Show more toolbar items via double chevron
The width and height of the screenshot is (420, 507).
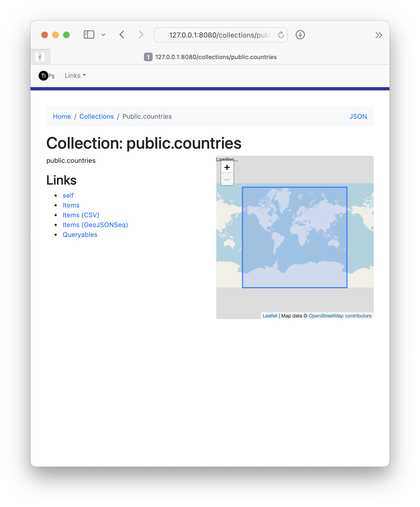[379, 35]
